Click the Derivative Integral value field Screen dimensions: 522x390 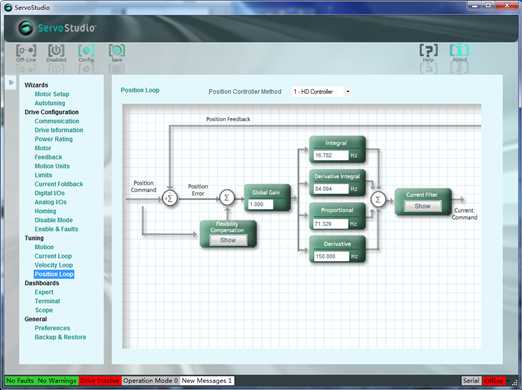click(x=331, y=189)
